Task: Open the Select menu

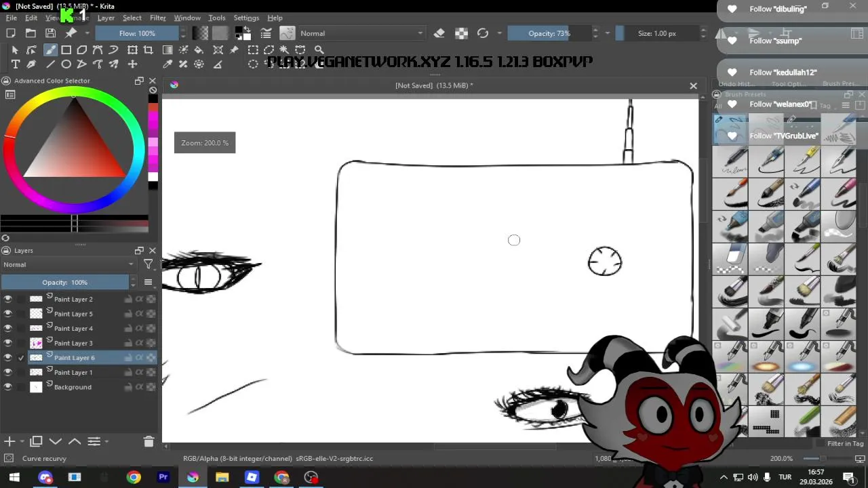Action: (132, 18)
